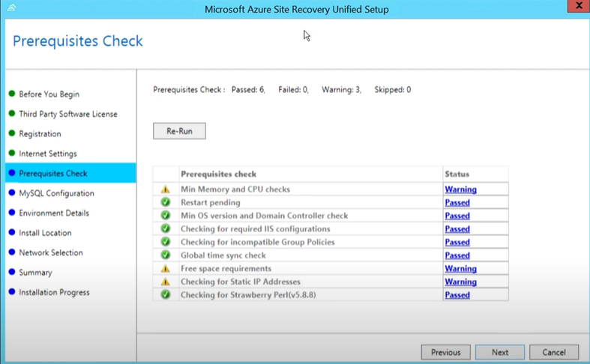Click the blue bullet next to Environment Details
The width and height of the screenshot is (590, 364).
pyautogui.click(x=12, y=213)
